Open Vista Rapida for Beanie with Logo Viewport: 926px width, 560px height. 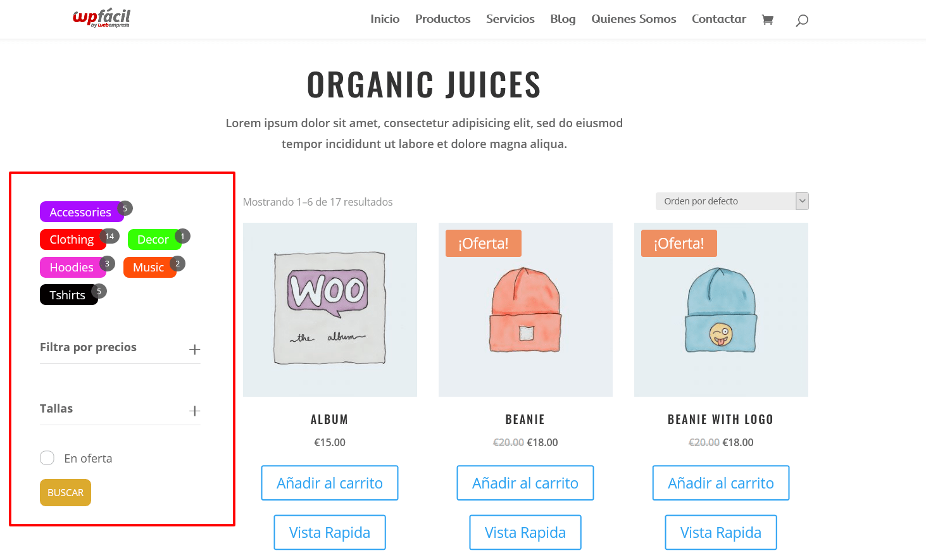pos(721,532)
